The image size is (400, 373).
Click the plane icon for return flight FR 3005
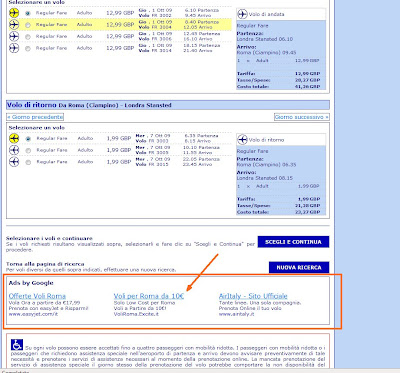14,150
